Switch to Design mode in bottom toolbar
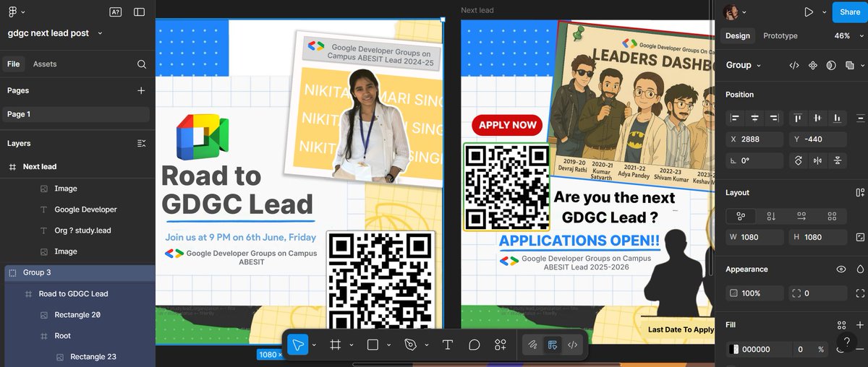868x367 pixels. tap(552, 345)
